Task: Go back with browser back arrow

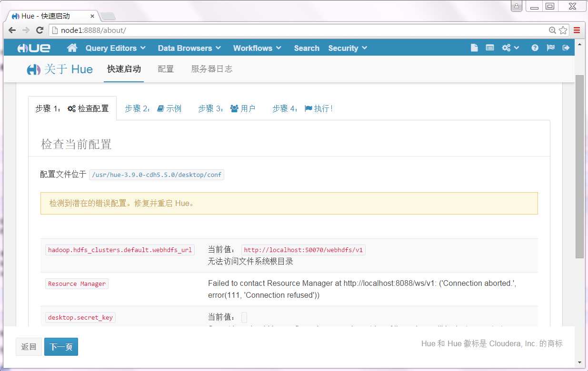Action: point(12,30)
